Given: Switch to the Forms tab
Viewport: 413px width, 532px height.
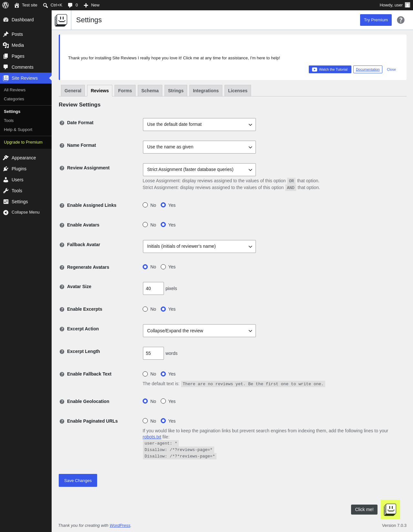Looking at the screenshot, I should (125, 91).
